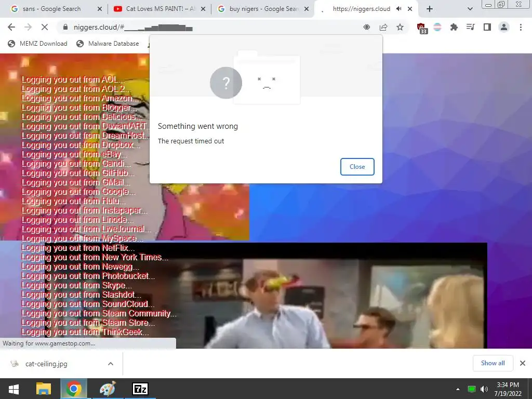Go back with the browser back arrow
This screenshot has width=532, height=399.
11,27
